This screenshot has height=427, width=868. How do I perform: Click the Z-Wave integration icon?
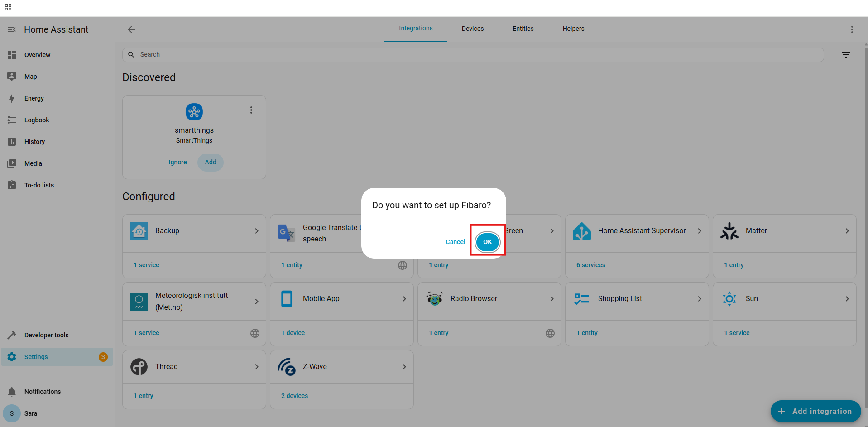coord(287,367)
